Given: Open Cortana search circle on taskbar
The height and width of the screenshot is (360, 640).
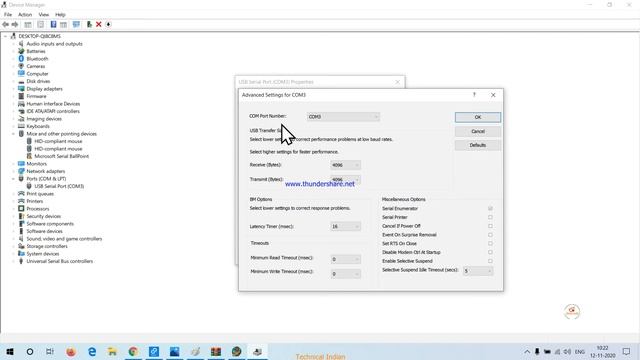Looking at the screenshot, I should pyautogui.click(x=30, y=351).
